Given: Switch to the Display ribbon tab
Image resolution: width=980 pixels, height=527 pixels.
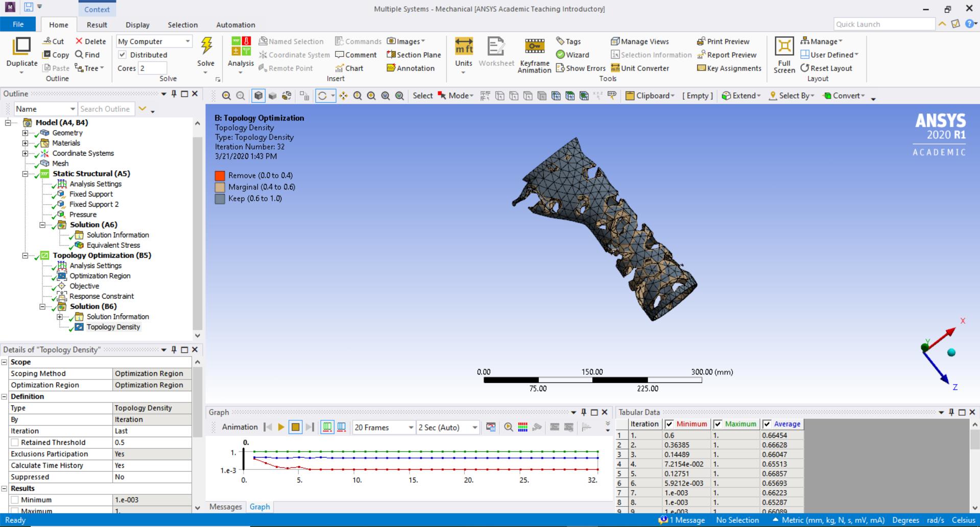Looking at the screenshot, I should [x=137, y=25].
